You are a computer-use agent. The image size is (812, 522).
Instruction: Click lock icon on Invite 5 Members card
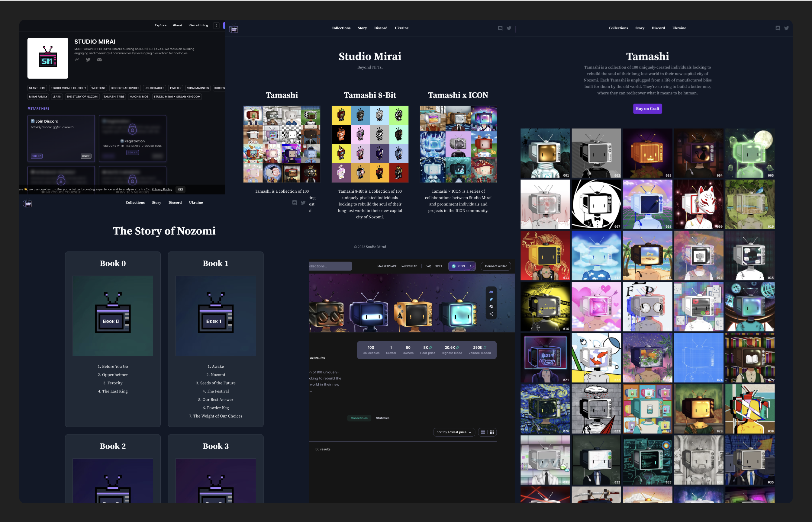coord(132,180)
